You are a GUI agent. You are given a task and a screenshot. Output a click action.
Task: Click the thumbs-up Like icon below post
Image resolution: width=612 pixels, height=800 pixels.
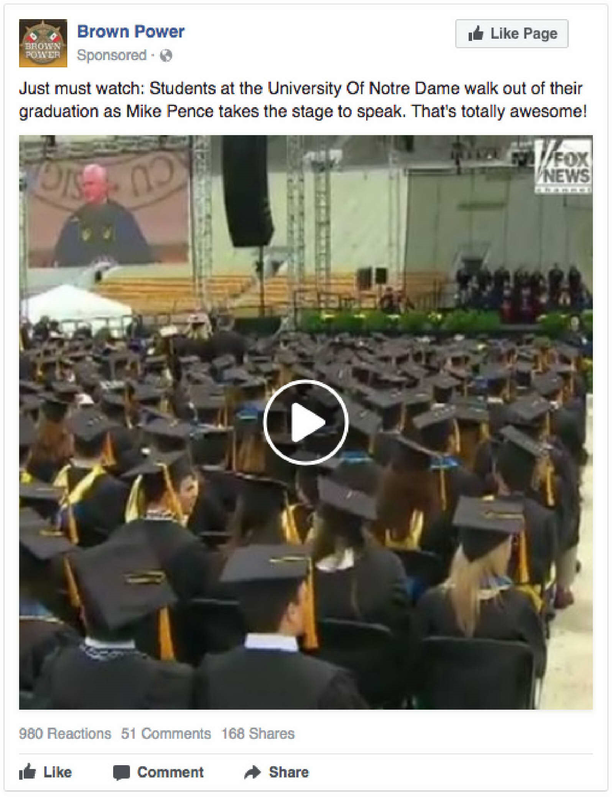click(x=28, y=771)
